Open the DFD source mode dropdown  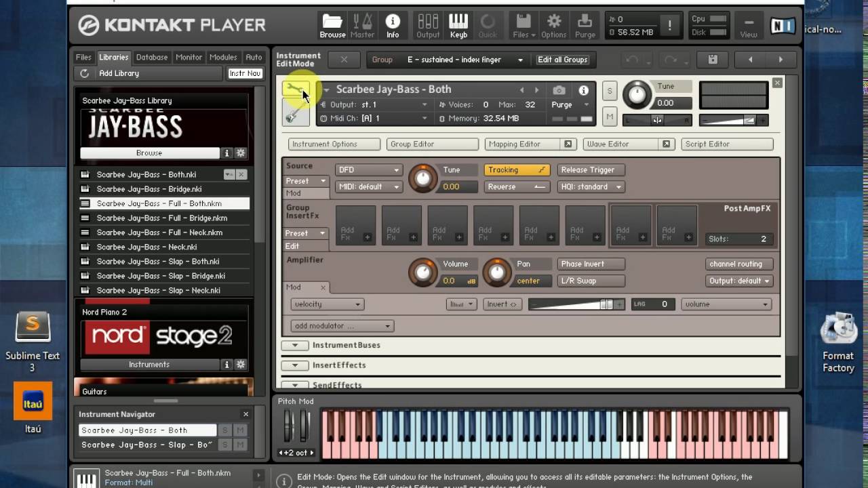click(369, 170)
